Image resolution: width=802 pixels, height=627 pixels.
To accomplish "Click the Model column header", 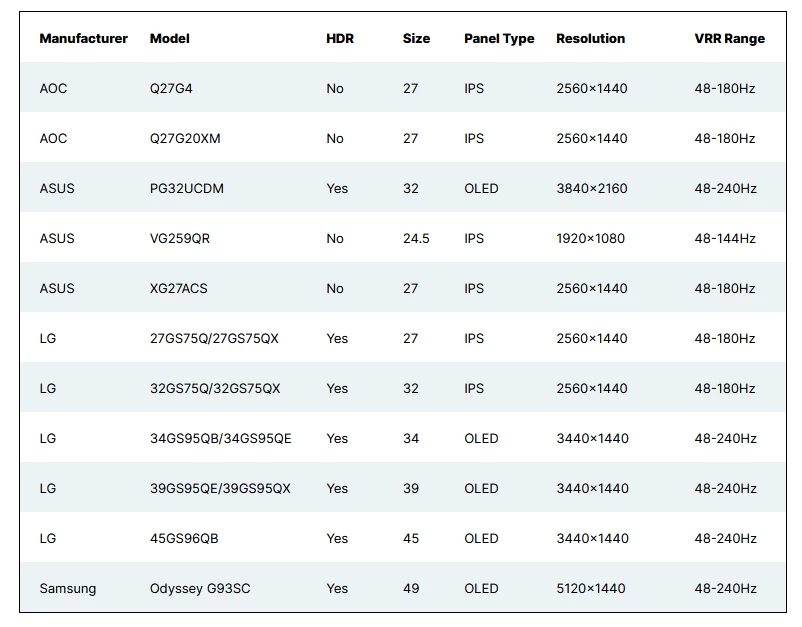I will click(170, 38).
